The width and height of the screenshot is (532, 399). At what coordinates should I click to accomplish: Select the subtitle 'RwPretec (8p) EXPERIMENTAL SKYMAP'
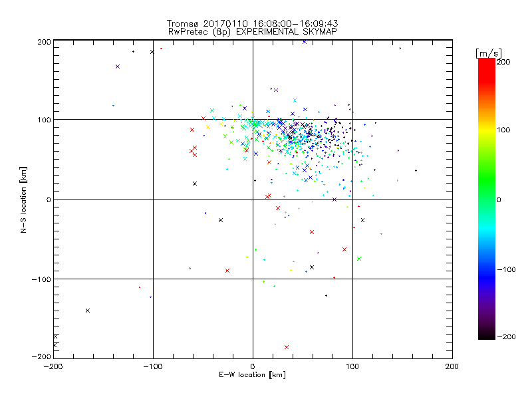coord(252,32)
